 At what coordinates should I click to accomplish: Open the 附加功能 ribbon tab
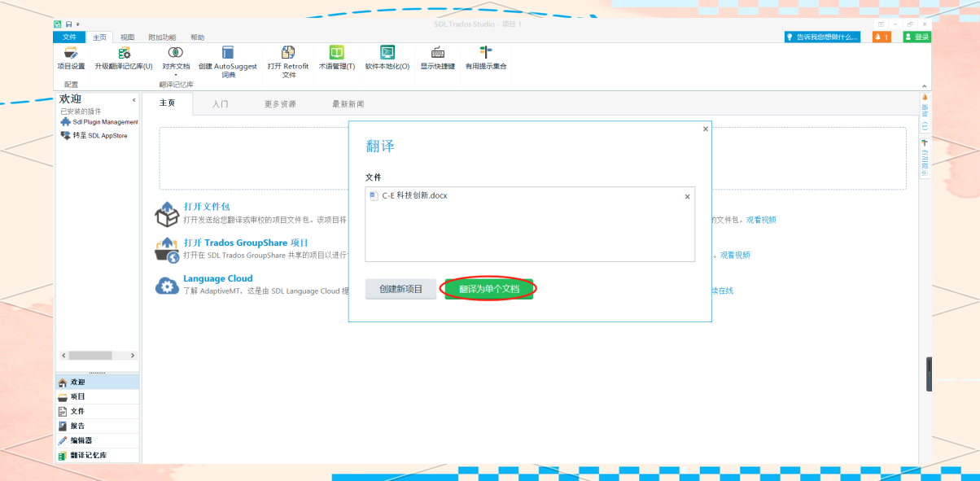pyautogui.click(x=162, y=37)
